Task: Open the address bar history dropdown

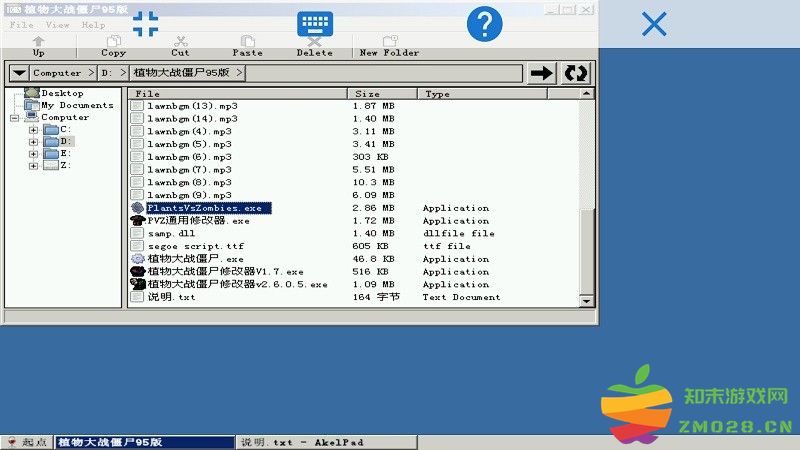Action: (19, 73)
